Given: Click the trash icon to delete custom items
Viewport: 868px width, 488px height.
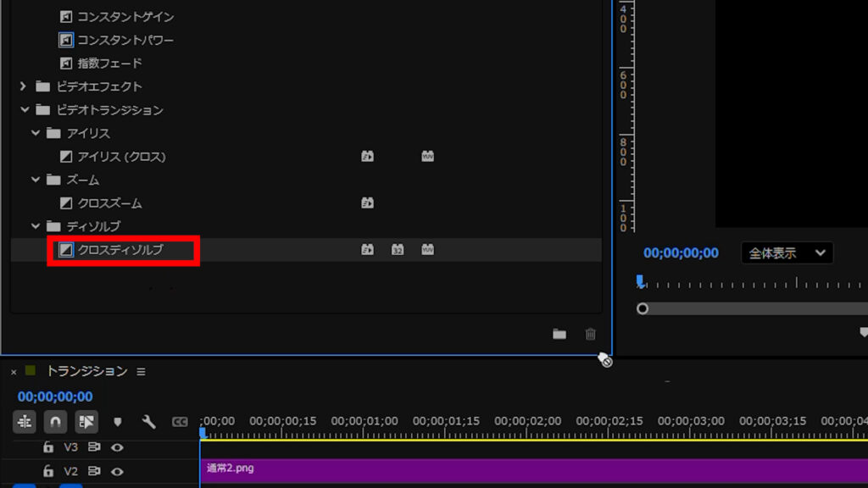Looking at the screenshot, I should (591, 334).
